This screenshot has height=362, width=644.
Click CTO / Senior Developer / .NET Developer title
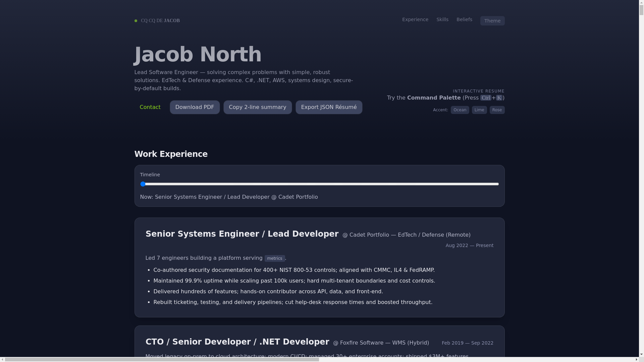pos(237,342)
